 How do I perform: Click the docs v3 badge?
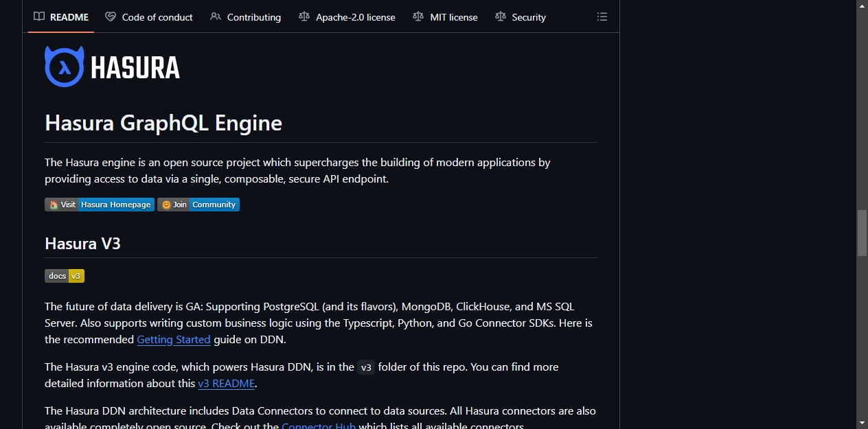coord(65,276)
